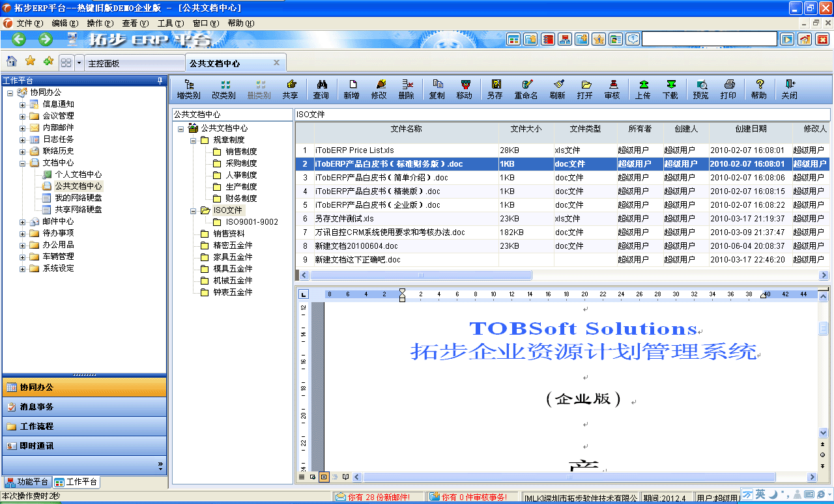The width and height of the screenshot is (834, 504).
Task: Collapse the 规章制度 folder node
Action: (194, 140)
